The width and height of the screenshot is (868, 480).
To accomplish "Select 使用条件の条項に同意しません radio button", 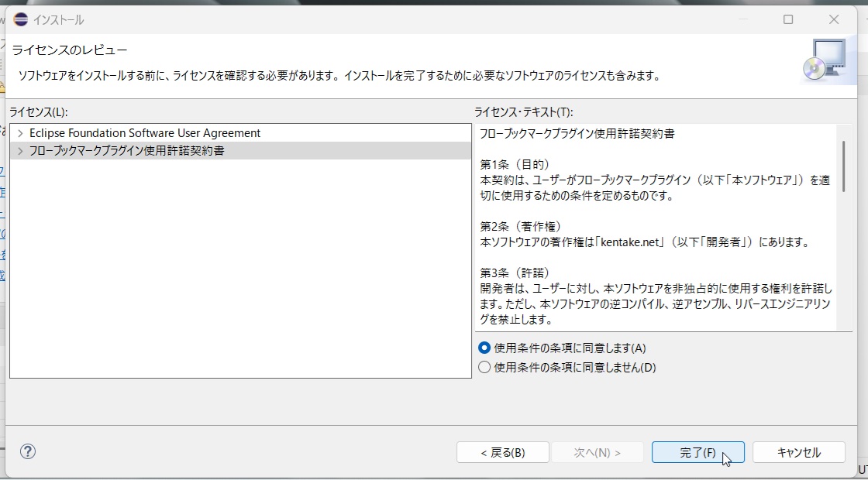I will (x=485, y=368).
